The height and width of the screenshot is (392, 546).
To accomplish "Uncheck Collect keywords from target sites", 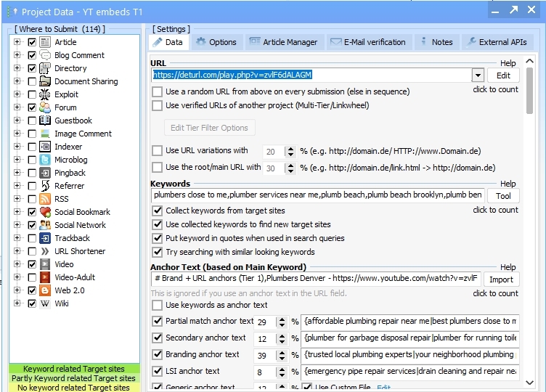I will click(158, 211).
